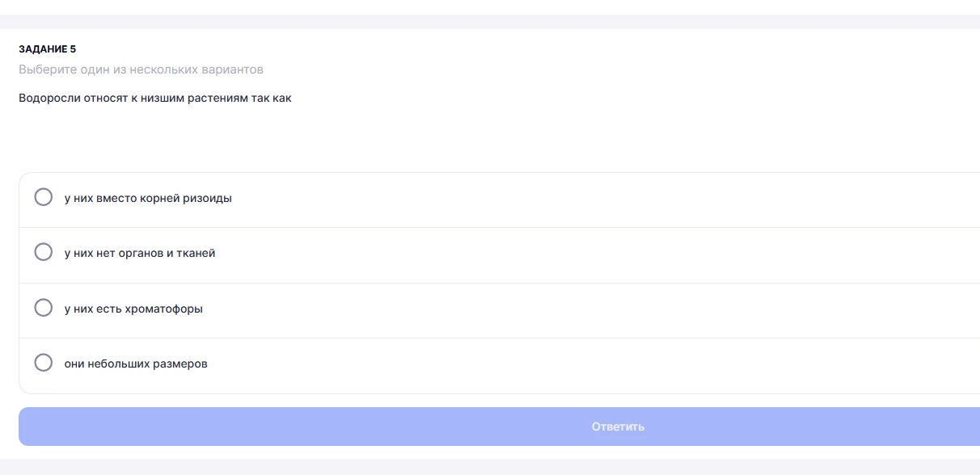The width and height of the screenshot is (980, 475).
Task: Click the number 5 in the task heading
Action: tap(73, 49)
